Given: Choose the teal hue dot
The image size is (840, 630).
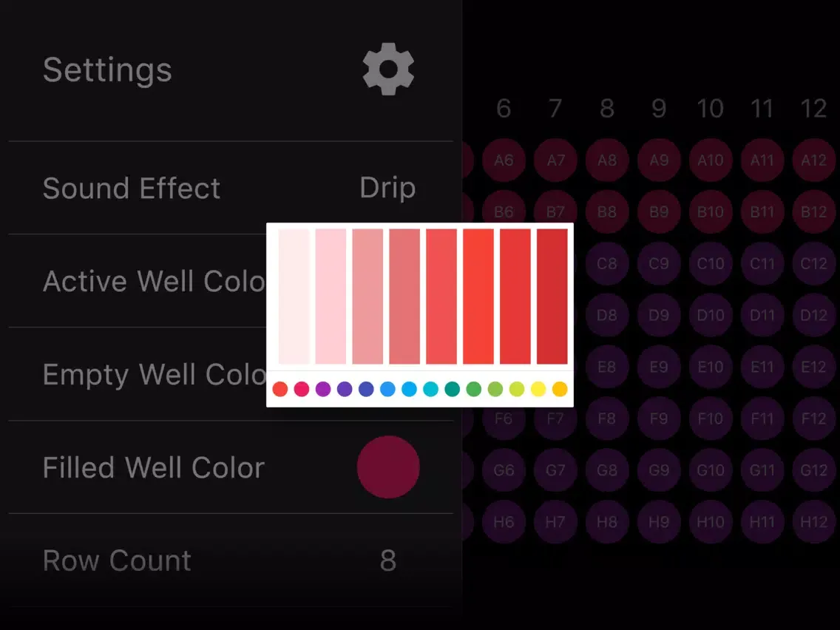Looking at the screenshot, I should (x=453, y=389).
